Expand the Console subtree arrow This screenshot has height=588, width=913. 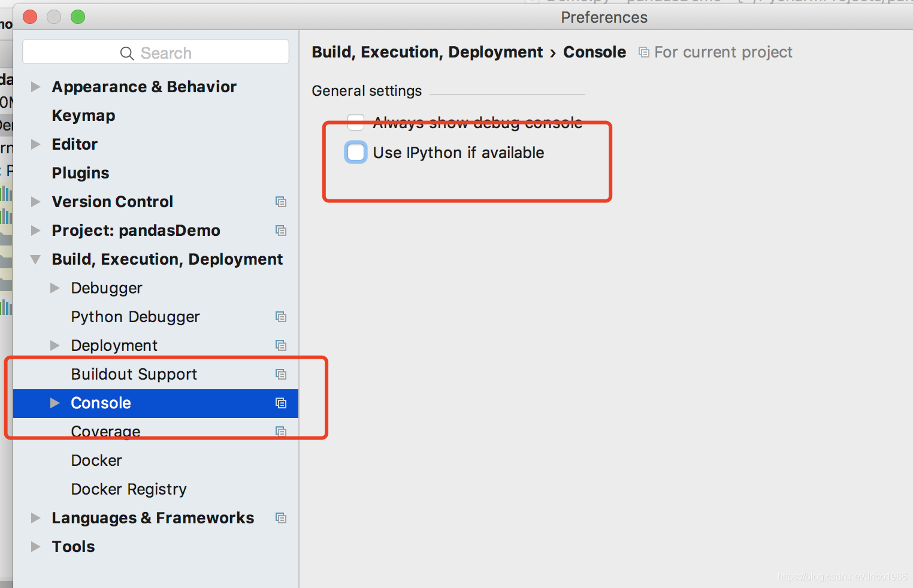(55, 403)
